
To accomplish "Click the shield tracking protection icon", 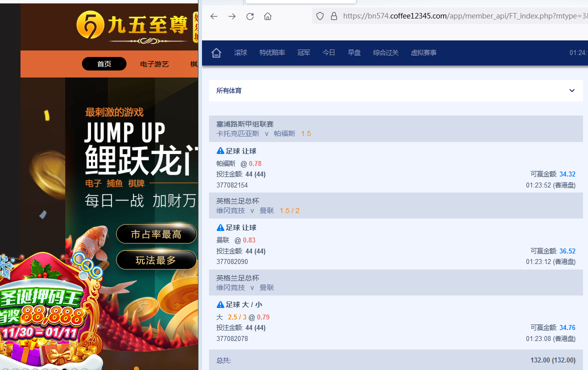I will point(320,16).
